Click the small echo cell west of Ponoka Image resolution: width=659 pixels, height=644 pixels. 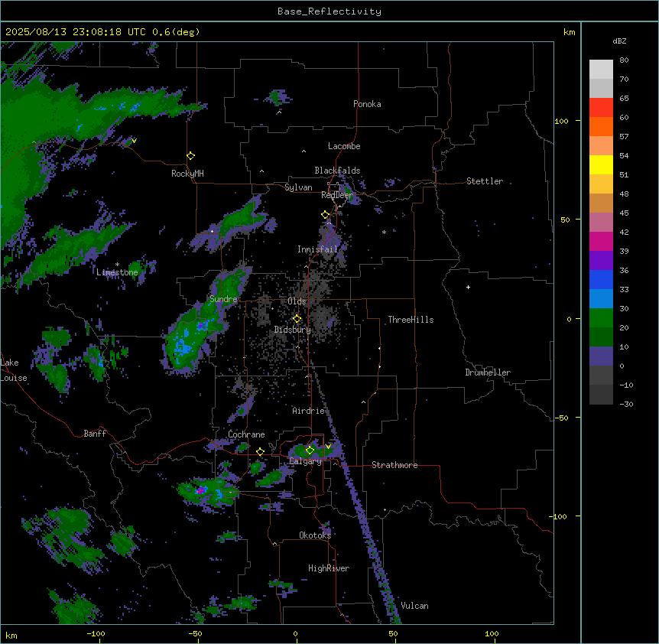tap(278, 98)
